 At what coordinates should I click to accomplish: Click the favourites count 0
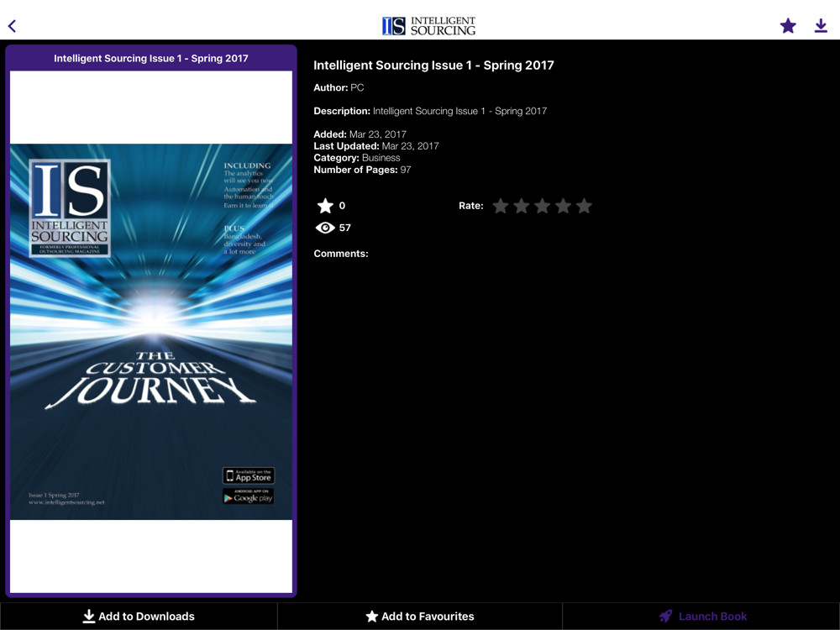click(342, 206)
